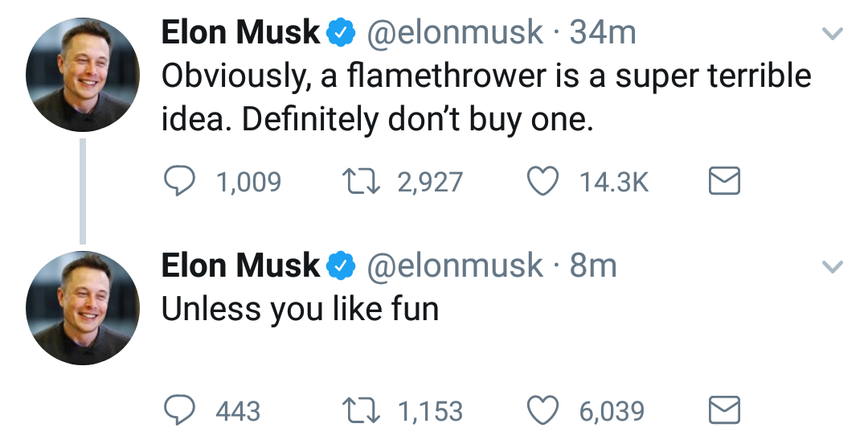
Task: Click verified badge on the second tweet
Action: 342,265
